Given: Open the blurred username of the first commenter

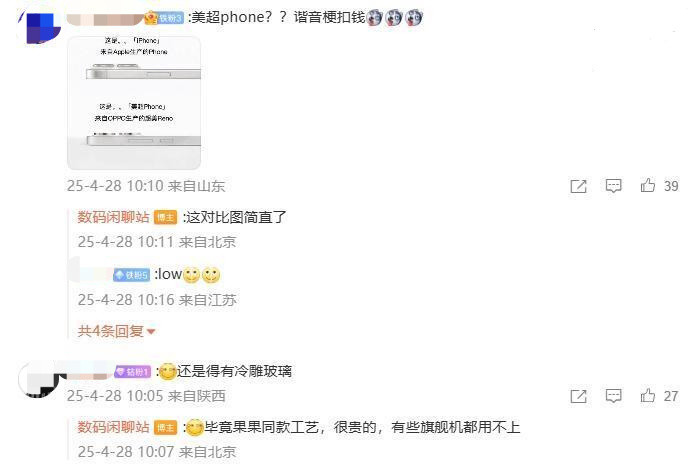Looking at the screenshot, I should click(105, 19).
